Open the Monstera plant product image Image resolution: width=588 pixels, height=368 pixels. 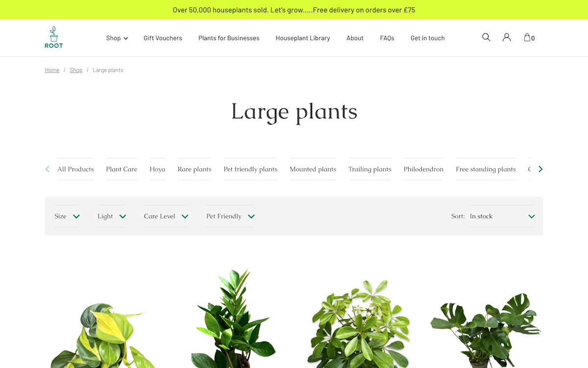point(485,330)
